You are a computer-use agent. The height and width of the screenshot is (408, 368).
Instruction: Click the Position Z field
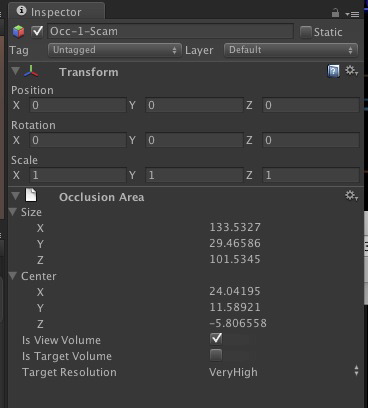(311, 105)
